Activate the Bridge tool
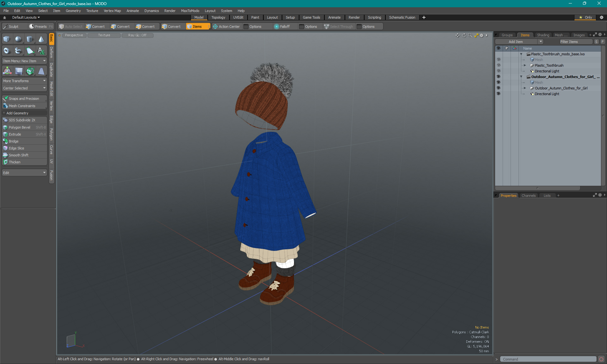The width and height of the screenshot is (607, 364). [x=24, y=141]
